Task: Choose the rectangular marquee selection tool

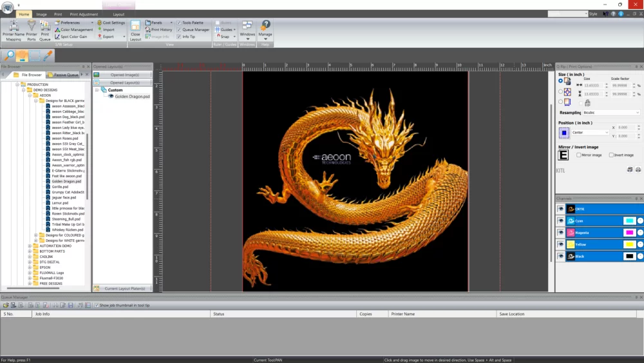Action: [x=35, y=55]
